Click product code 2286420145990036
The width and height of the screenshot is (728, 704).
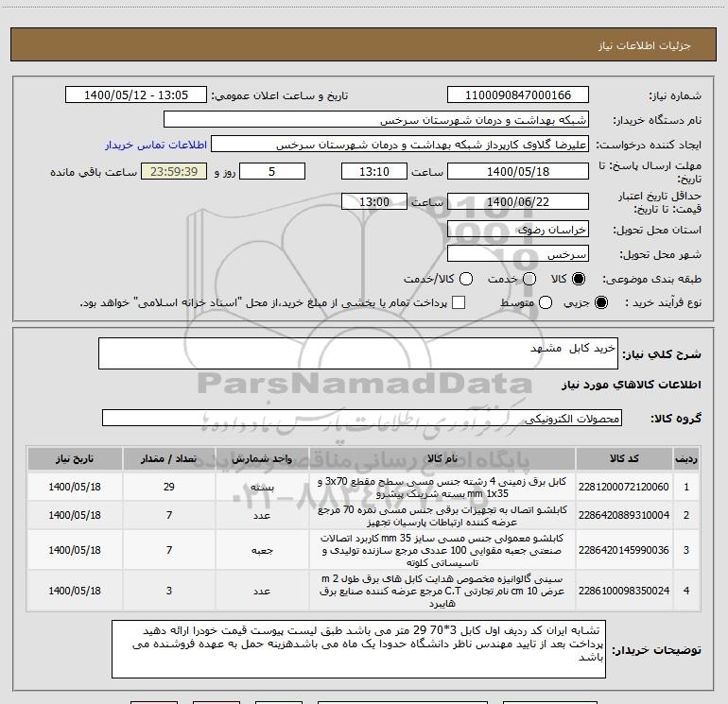[x=624, y=550]
